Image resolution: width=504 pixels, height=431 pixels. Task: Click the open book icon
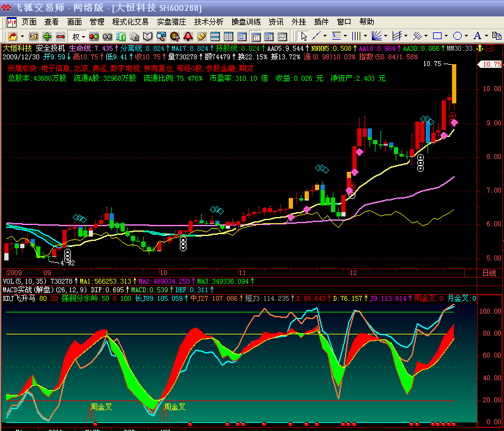147,36
